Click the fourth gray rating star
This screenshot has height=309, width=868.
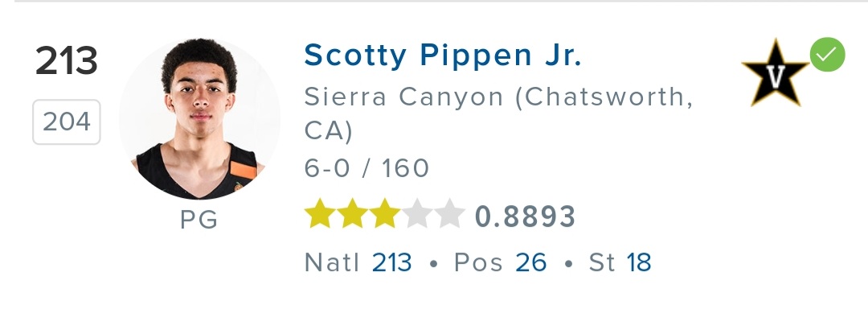pyautogui.click(x=417, y=214)
